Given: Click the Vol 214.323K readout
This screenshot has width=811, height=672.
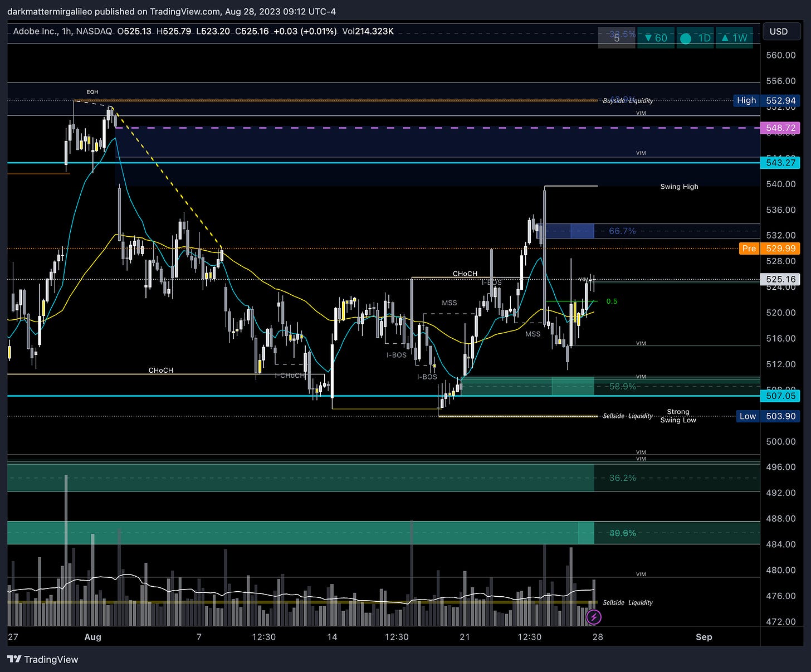Looking at the screenshot, I should click(x=368, y=31).
